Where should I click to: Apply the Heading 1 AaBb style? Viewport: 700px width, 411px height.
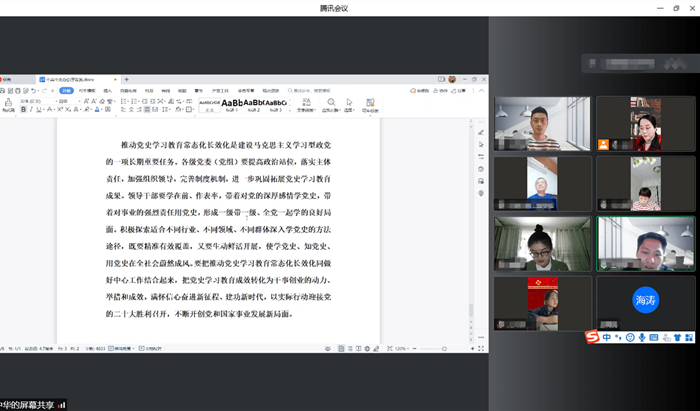[232, 105]
